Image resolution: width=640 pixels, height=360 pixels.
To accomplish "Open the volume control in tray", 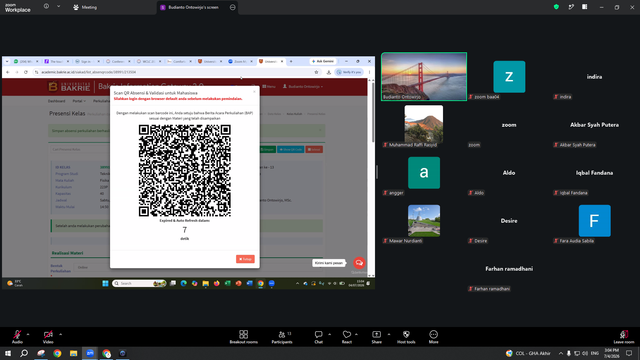I will (x=585, y=353).
